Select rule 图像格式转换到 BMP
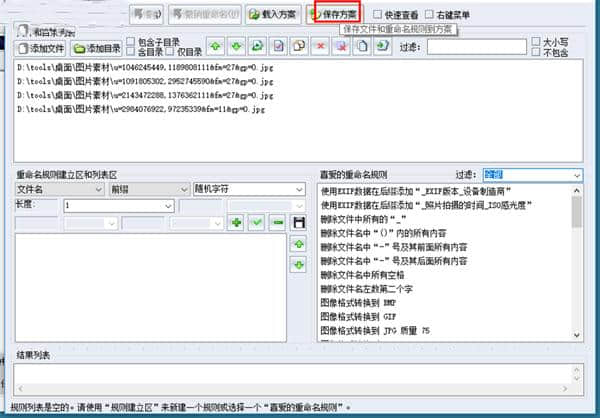600x418 pixels. coord(358,303)
